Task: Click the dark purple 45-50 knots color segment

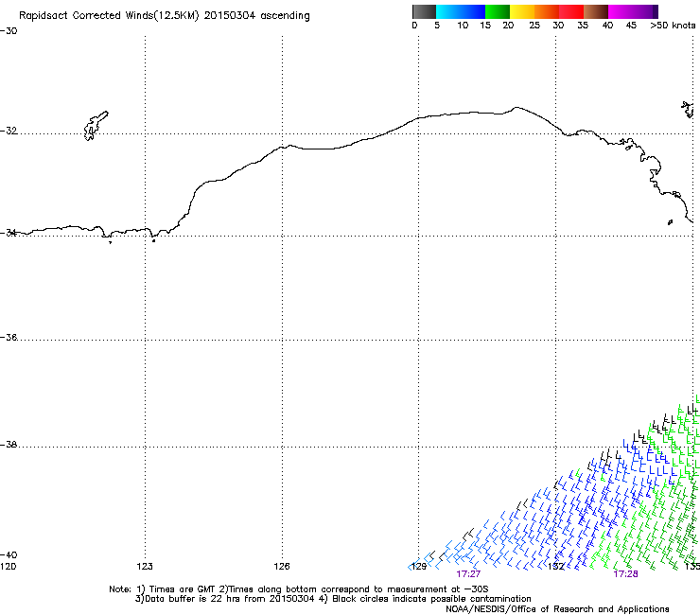Action: (645, 11)
